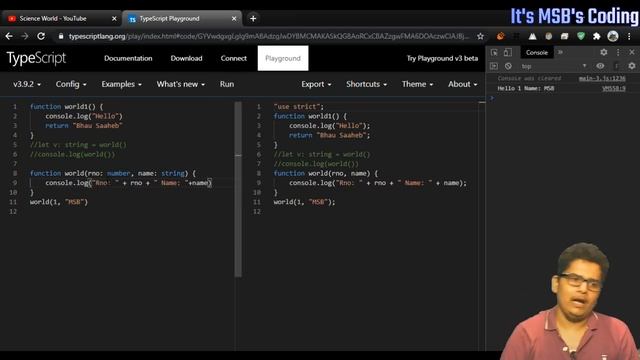Open DevTools customize three-dot menu
This screenshot has height=360, width=640.
[x=618, y=52]
